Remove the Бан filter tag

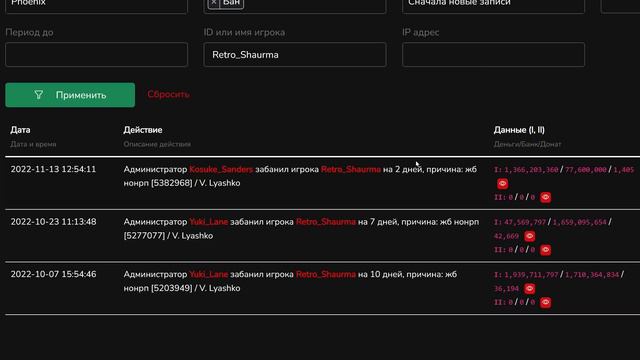pos(214,2)
